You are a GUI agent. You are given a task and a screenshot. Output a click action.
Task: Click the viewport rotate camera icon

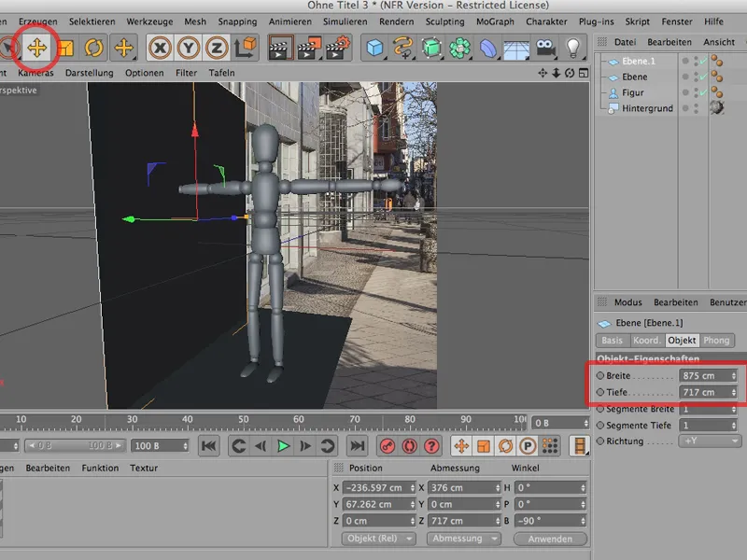click(x=570, y=73)
